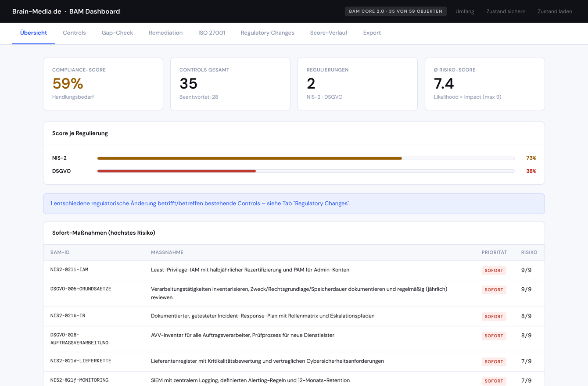The width and height of the screenshot is (588, 386).
Task: Click 7/9 risk in NIS2-021f-MONITORING row
Action: pos(526,381)
